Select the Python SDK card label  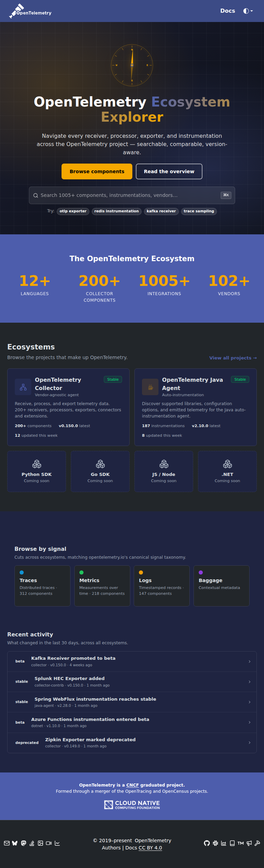[x=37, y=475]
